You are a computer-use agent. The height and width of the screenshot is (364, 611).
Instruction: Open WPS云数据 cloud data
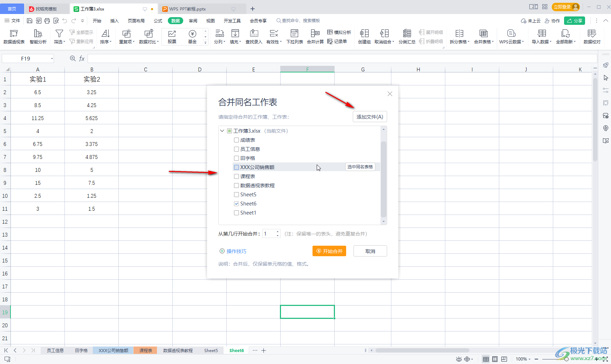tap(512, 37)
